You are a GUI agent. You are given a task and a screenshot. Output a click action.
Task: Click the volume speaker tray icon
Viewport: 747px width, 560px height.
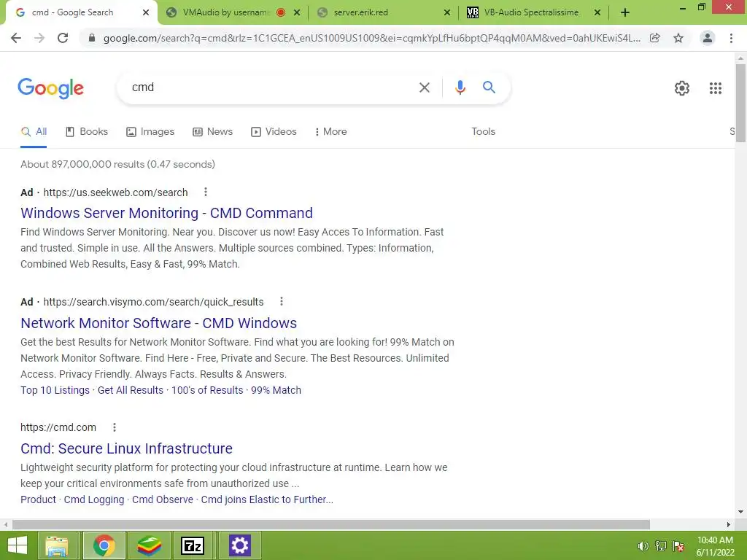(x=643, y=546)
